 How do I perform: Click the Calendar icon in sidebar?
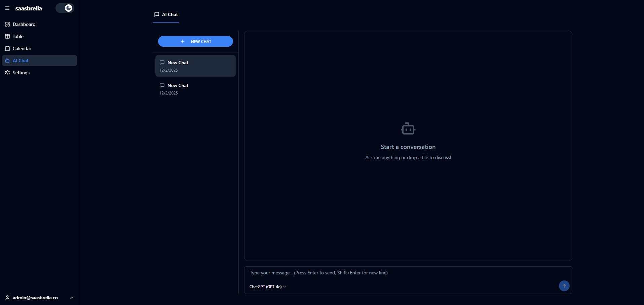[x=7, y=48]
